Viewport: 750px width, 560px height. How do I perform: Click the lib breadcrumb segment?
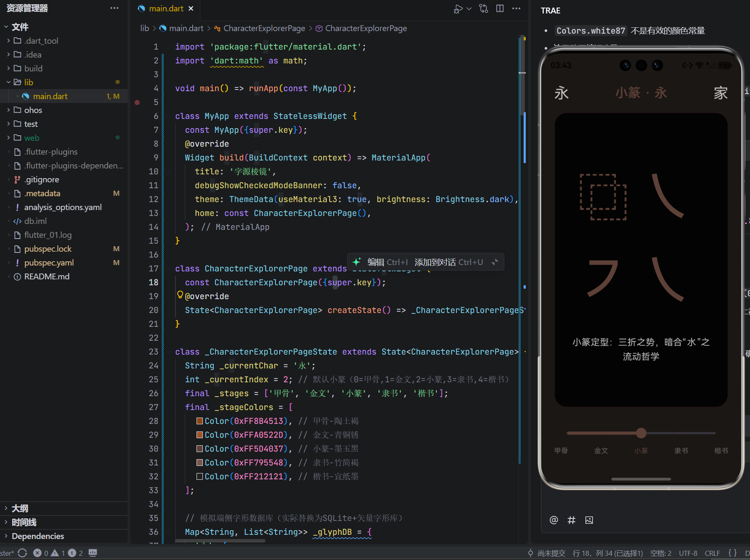tap(144, 28)
